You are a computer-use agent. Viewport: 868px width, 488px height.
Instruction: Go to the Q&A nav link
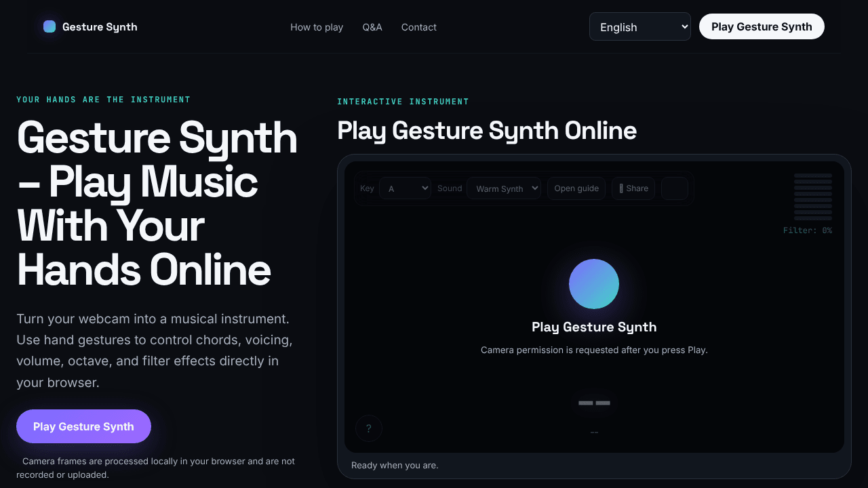[372, 27]
